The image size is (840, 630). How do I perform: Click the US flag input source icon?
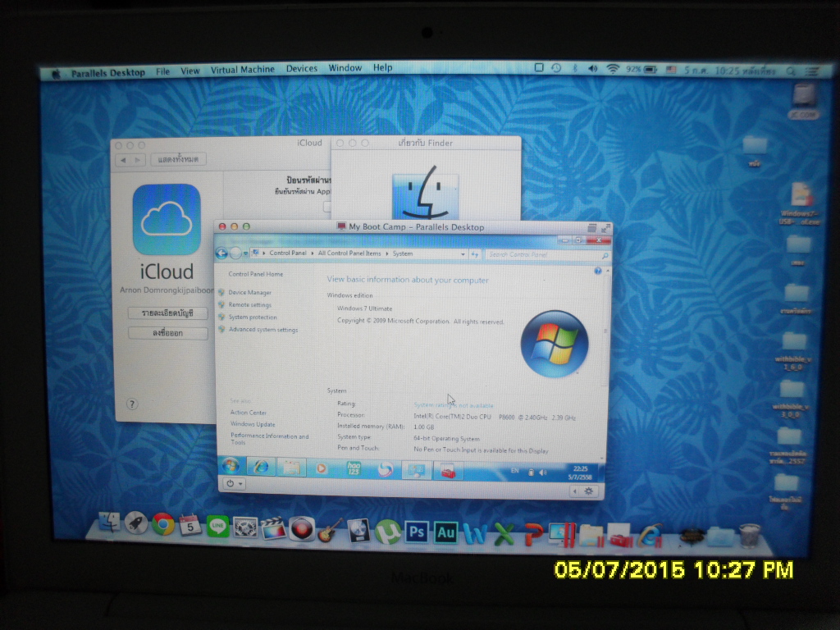(671, 70)
